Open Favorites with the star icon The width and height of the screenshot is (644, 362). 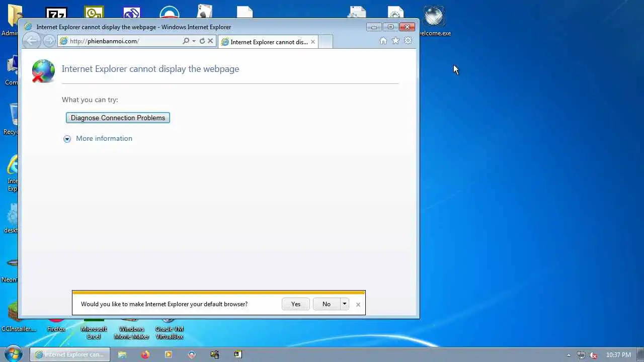click(395, 41)
